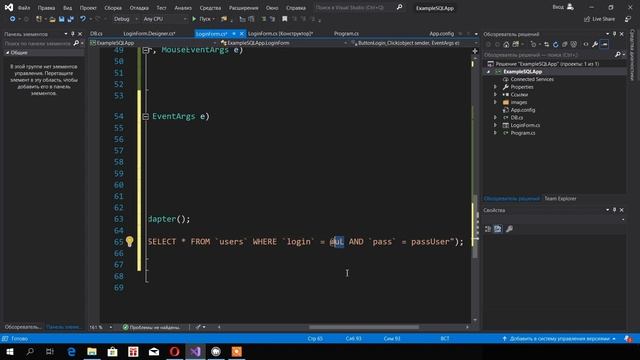This screenshot has width=640, height=360.
Task: Toggle pin on the LoginForm.cs tab
Action: click(234, 33)
